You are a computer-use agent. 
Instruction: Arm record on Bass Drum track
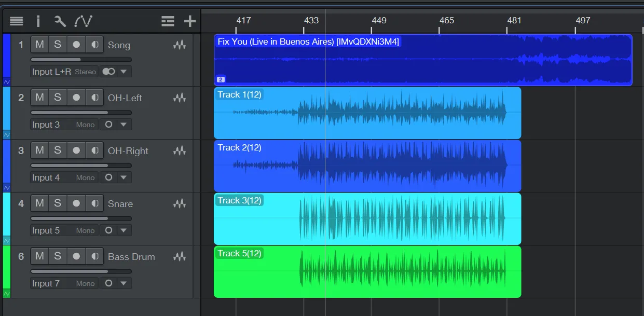point(76,256)
